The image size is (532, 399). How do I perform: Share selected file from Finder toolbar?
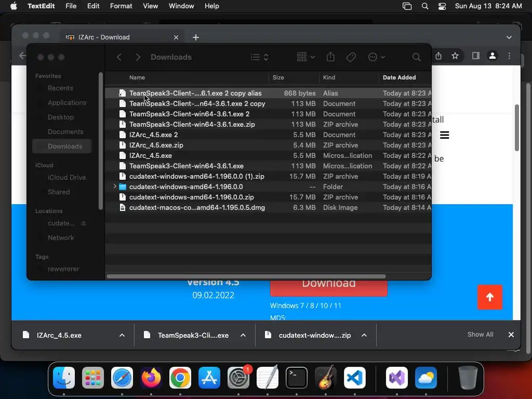pos(330,57)
